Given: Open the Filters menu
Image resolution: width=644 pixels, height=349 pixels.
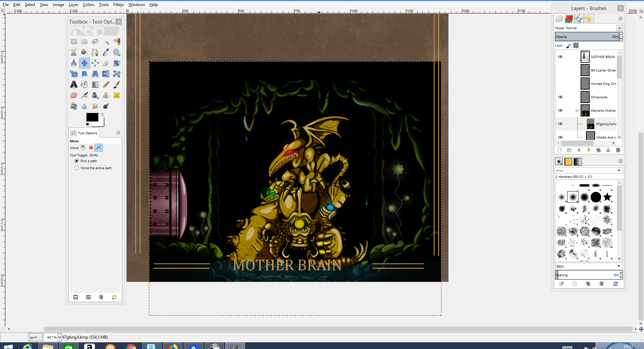Looking at the screenshot, I should [x=118, y=5].
